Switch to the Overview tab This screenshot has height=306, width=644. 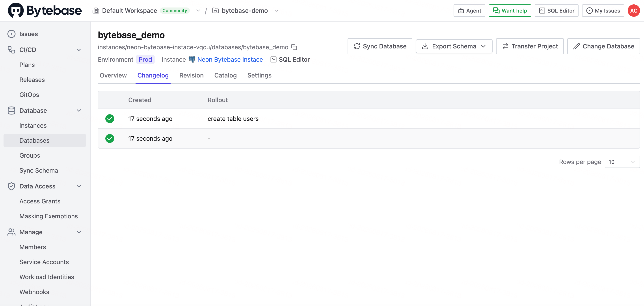[113, 75]
